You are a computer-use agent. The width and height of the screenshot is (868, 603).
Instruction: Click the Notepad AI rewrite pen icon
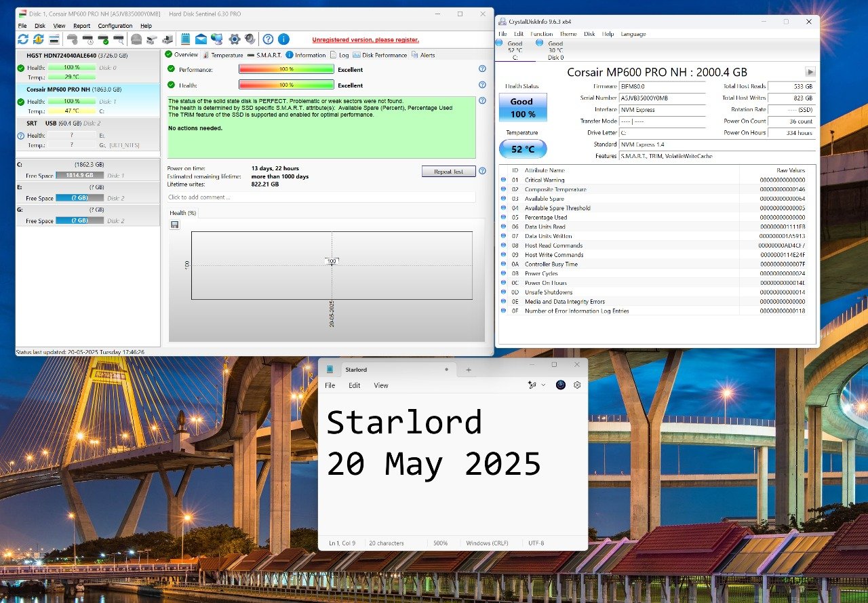(532, 385)
